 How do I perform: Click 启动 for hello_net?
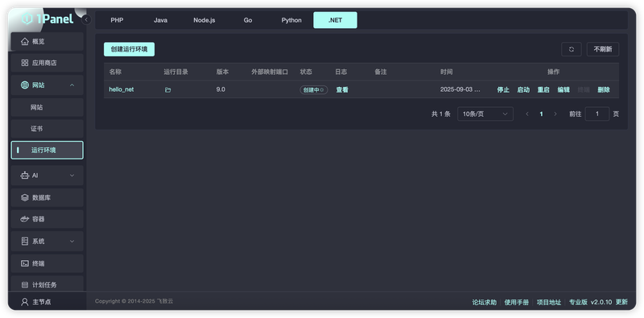pos(523,89)
